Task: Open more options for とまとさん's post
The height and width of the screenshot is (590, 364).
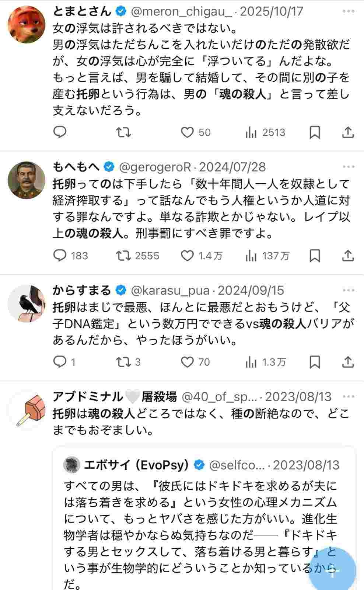Action: point(348,11)
